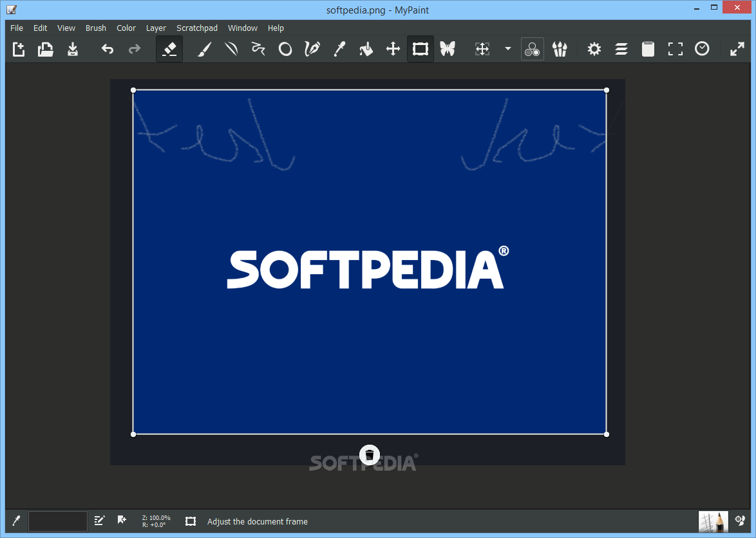The height and width of the screenshot is (538, 756).
Task: Redo the undone action
Action: pos(134,49)
